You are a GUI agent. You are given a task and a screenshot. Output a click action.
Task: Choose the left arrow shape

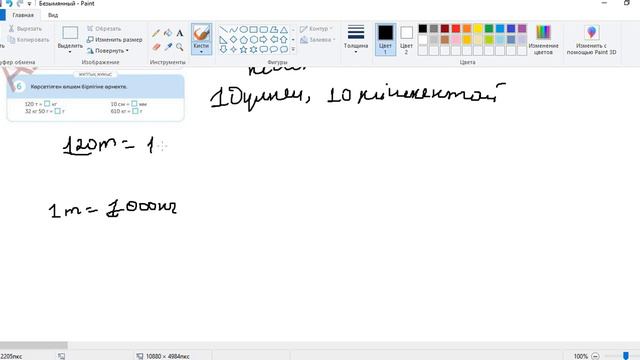tap(274, 40)
